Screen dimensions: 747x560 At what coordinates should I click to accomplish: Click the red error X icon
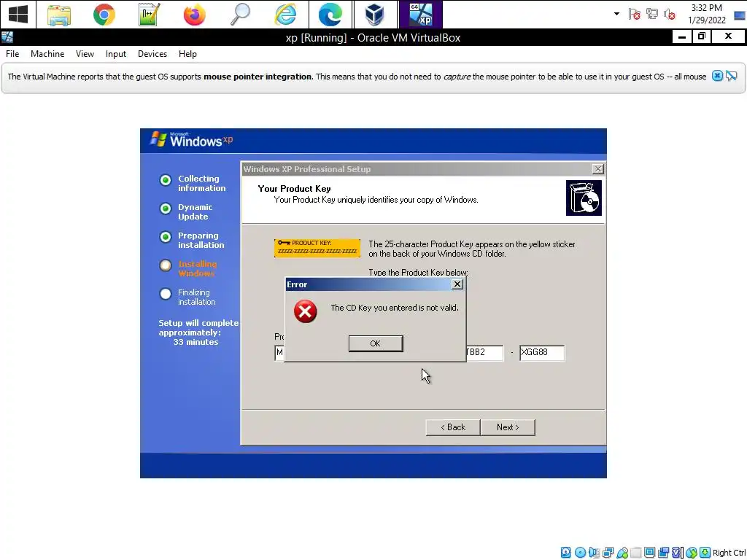tap(306, 311)
